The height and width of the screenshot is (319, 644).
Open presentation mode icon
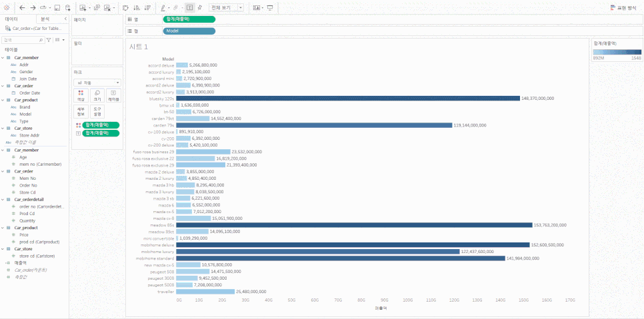[270, 8]
